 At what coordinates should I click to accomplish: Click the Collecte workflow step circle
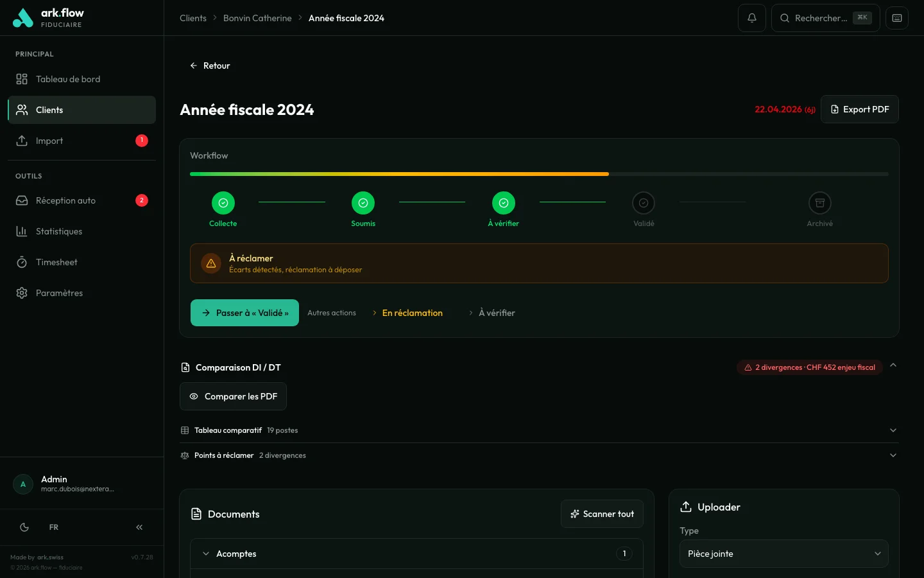tap(223, 203)
